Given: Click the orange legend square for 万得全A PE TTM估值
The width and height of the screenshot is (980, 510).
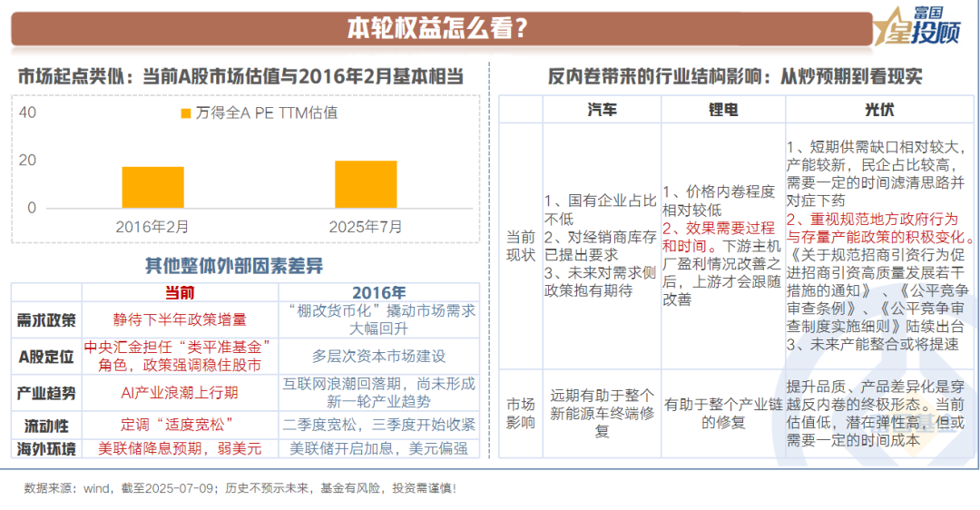Looking at the screenshot, I should (186, 113).
